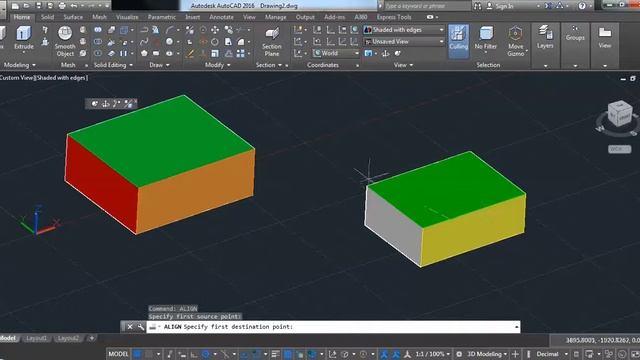
Task: Toggle lineweight display in status bar
Action: click(276, 354)
